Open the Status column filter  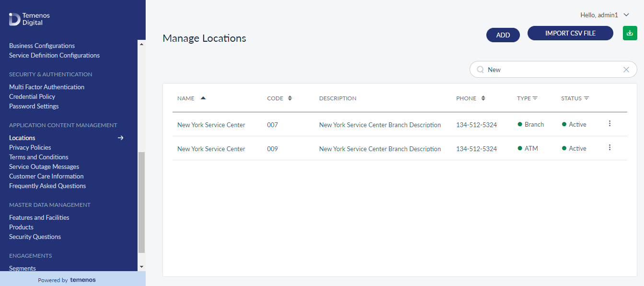pos(586,98)
